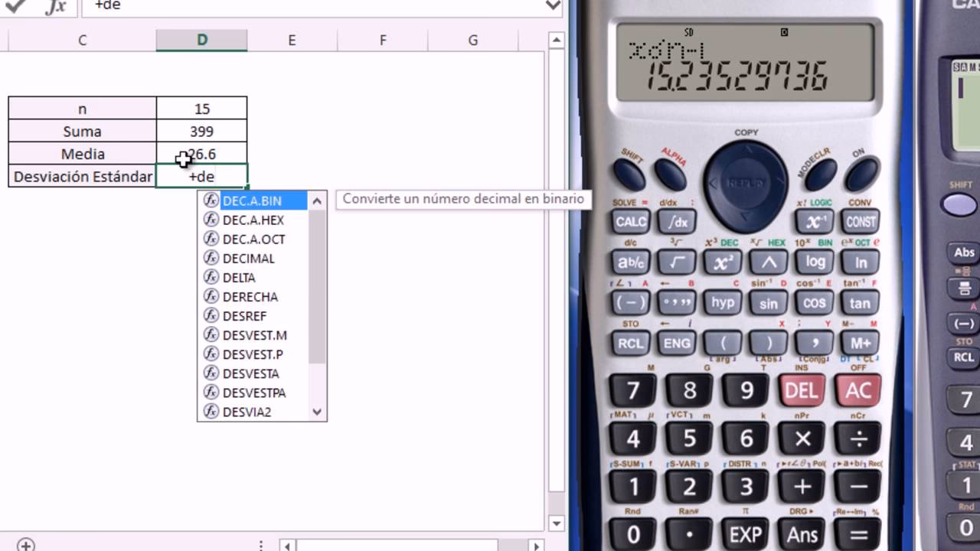Click the calculator degrees-minutes-seconds key

coord(677,303)
